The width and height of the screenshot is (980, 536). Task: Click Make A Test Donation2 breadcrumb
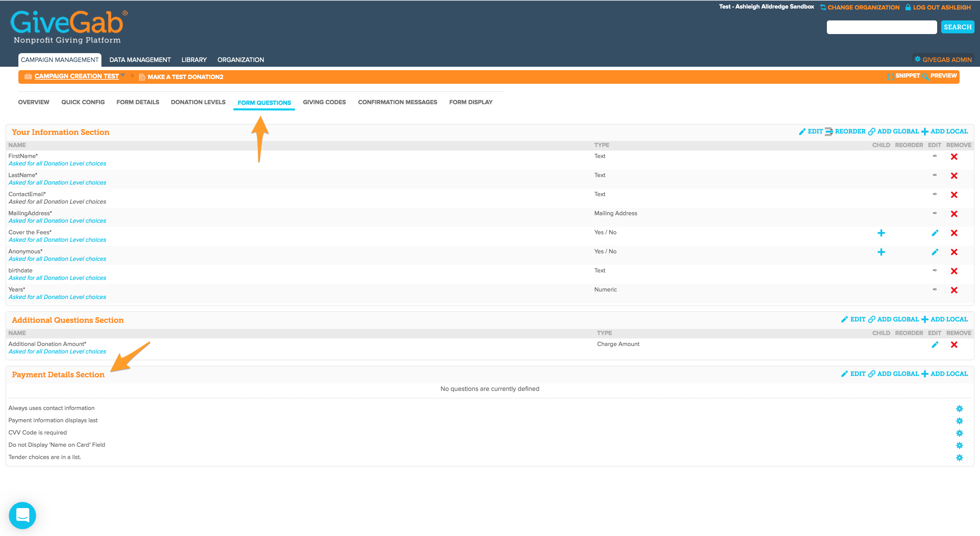click(185, 77)
